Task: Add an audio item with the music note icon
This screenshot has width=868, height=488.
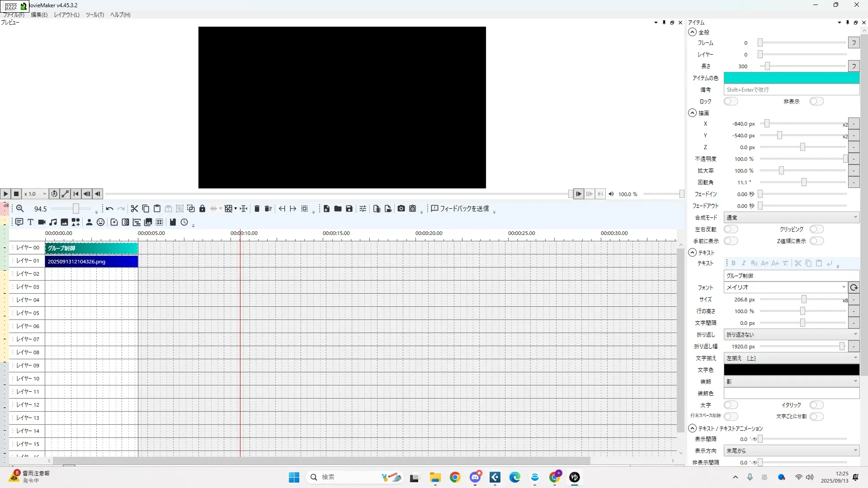Action: 53,222
